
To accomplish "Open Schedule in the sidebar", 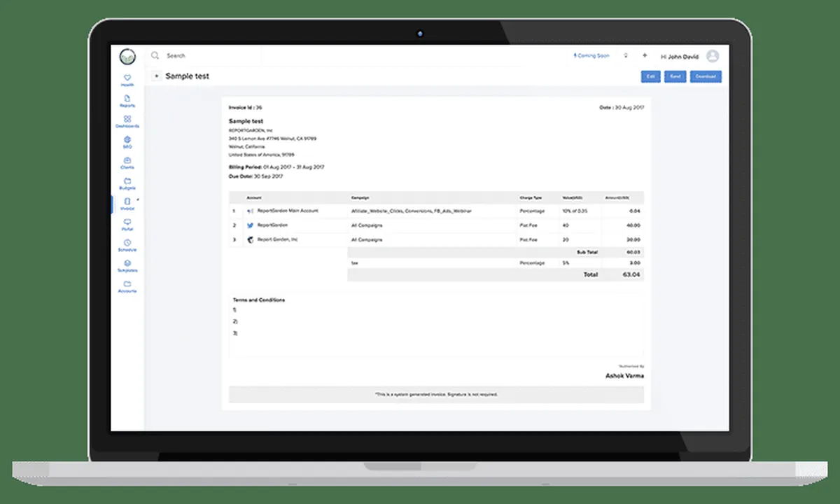I will click(127, 245).
